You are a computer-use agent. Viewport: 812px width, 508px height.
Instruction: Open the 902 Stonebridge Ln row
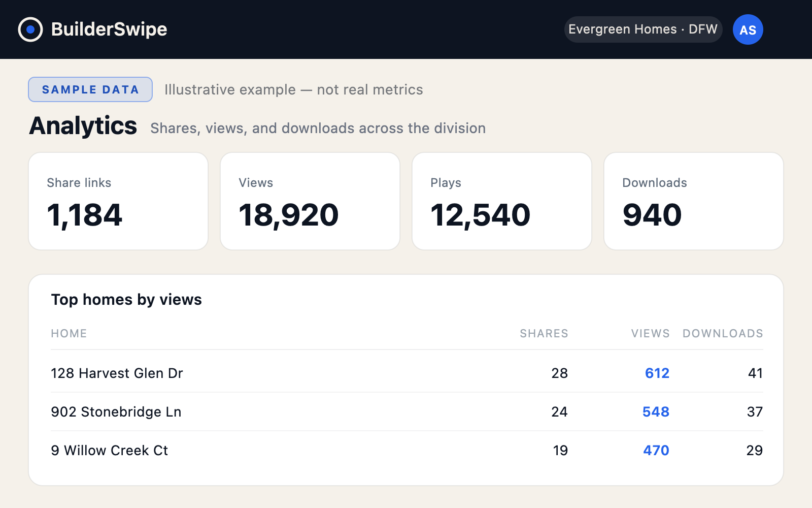click(407, 411)
